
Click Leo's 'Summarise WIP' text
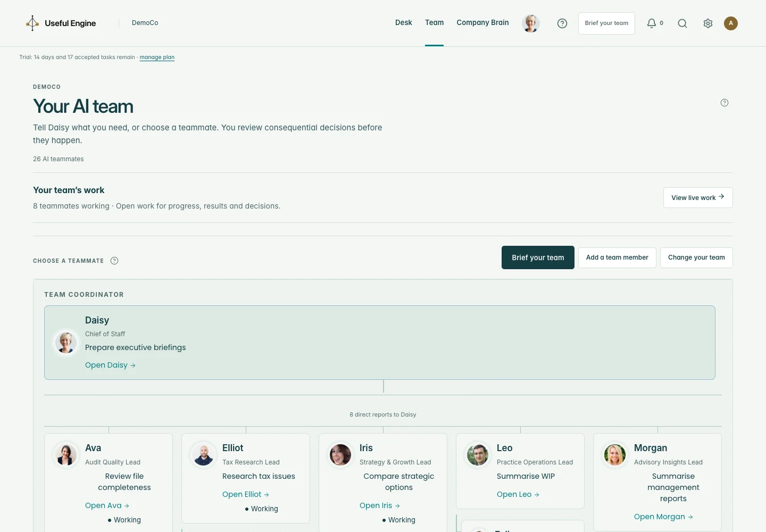(x=526, y=476)
